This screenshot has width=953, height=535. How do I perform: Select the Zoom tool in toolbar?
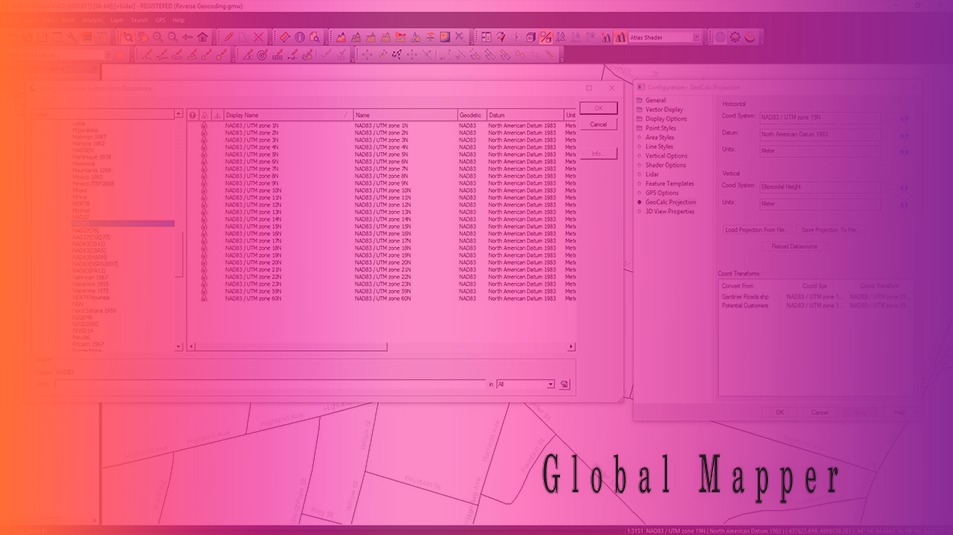point(128,37)
